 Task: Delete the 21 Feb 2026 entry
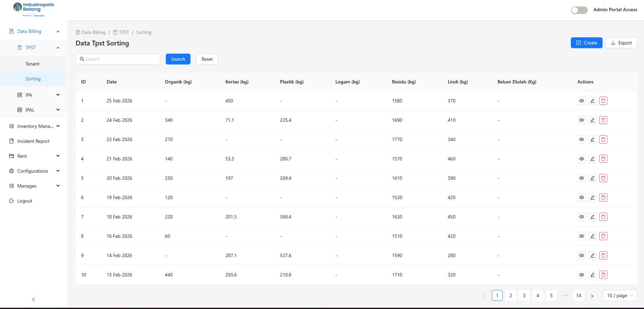click(603, 159)
